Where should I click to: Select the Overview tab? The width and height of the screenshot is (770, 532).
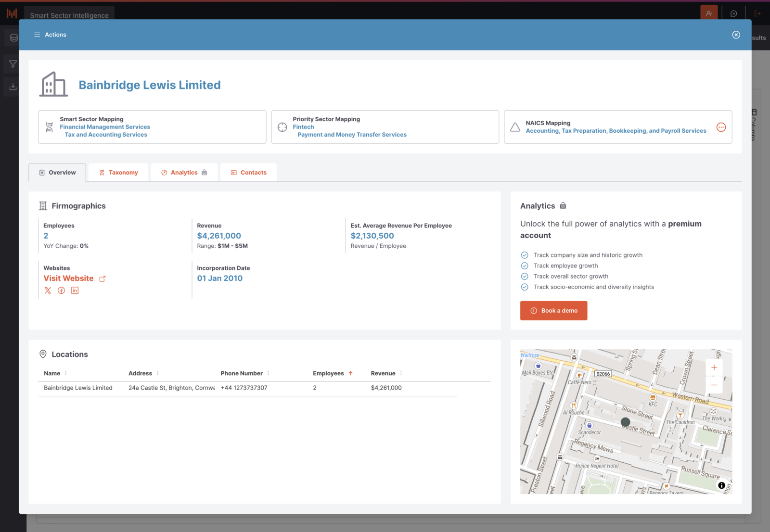pos(57,172)
